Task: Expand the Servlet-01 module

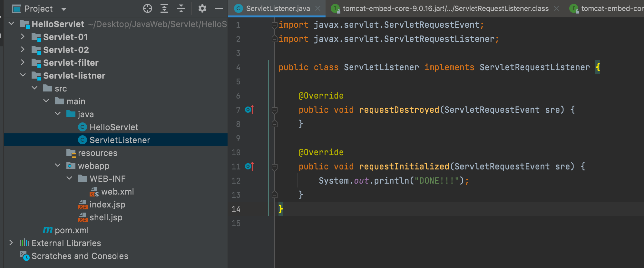Action: pos(23,37)
